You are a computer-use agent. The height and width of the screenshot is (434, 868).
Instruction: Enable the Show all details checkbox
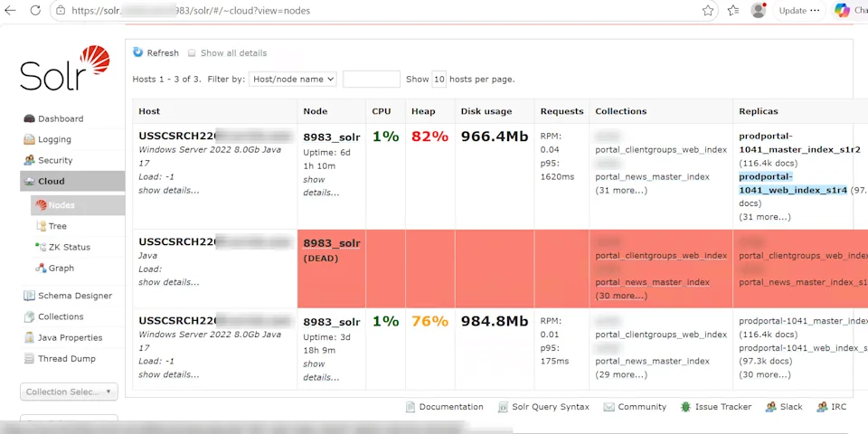[x=192, y=53]
